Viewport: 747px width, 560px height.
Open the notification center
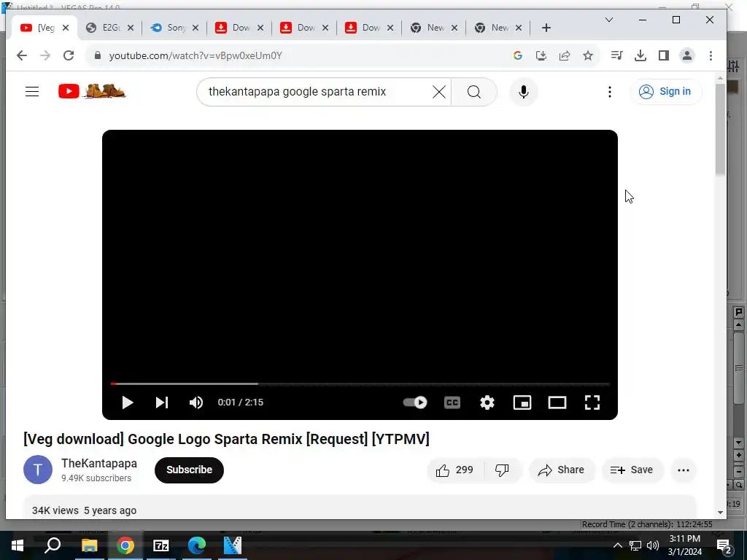[724, 546]
